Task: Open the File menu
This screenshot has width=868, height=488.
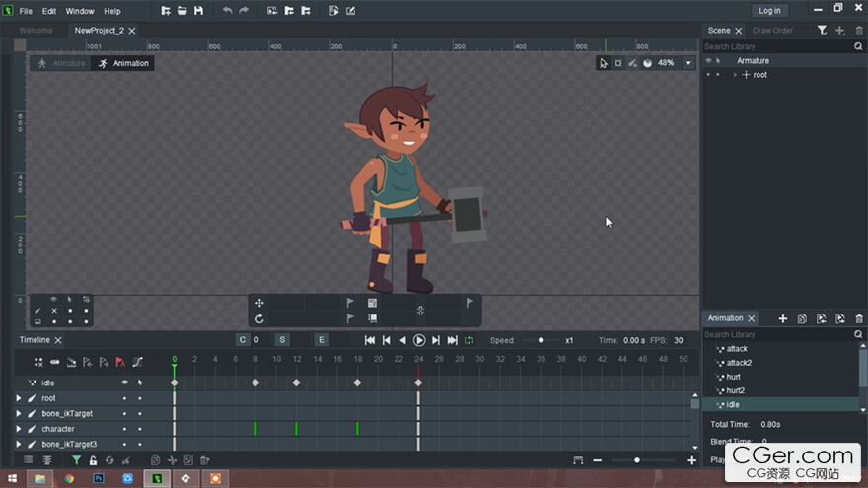Action: tap(26, 11)
